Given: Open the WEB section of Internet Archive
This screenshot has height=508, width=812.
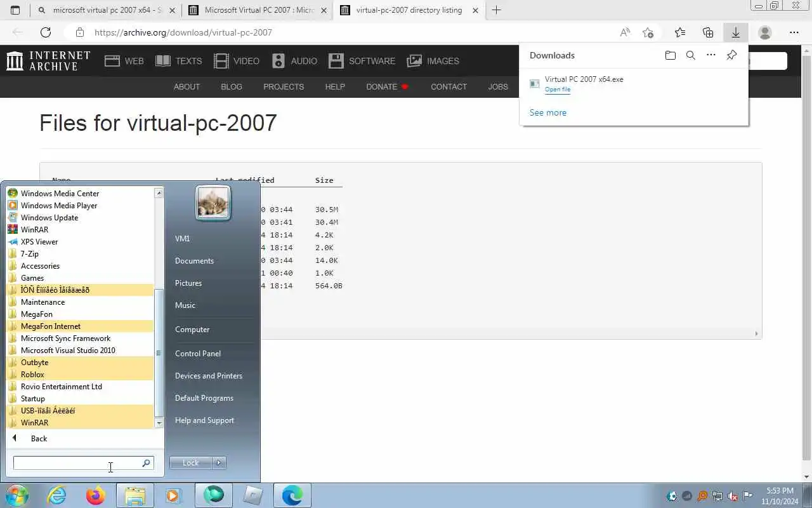Looking at the screenshot, I should point(124,61).
